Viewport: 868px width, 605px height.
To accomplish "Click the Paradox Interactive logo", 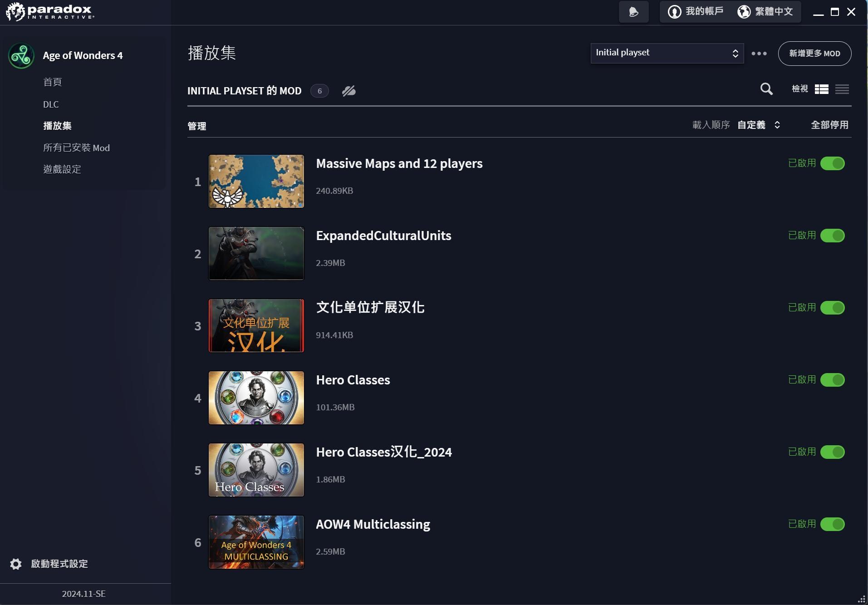I will (x=49, y=12).
